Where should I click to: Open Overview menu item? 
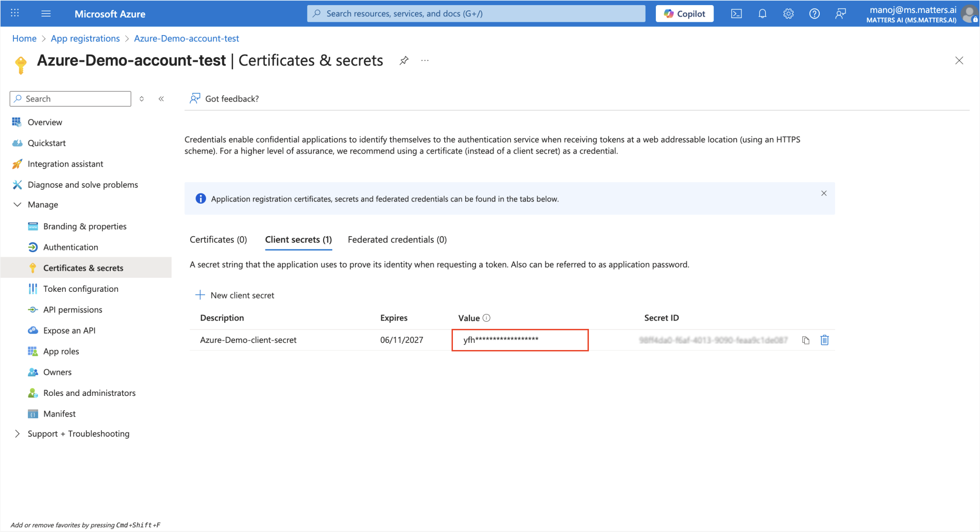[45, 122]
